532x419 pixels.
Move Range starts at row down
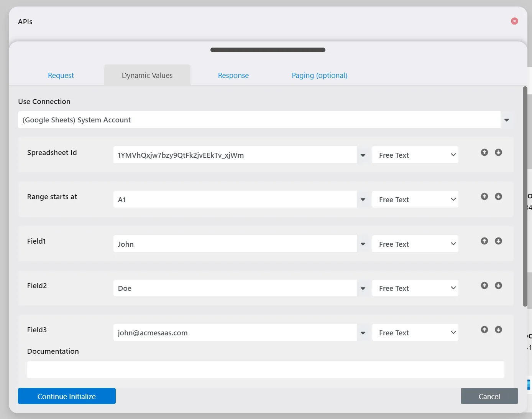pos(498,196)
